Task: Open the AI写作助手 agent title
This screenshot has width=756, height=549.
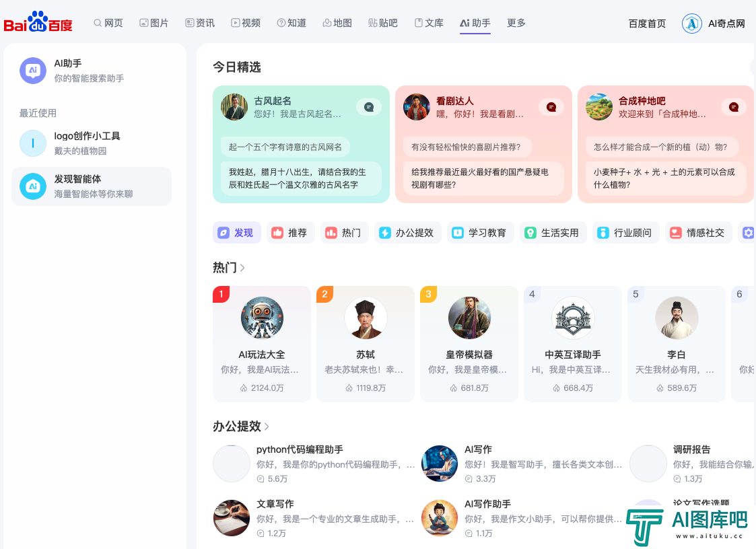Action: (x=488, y=504)
